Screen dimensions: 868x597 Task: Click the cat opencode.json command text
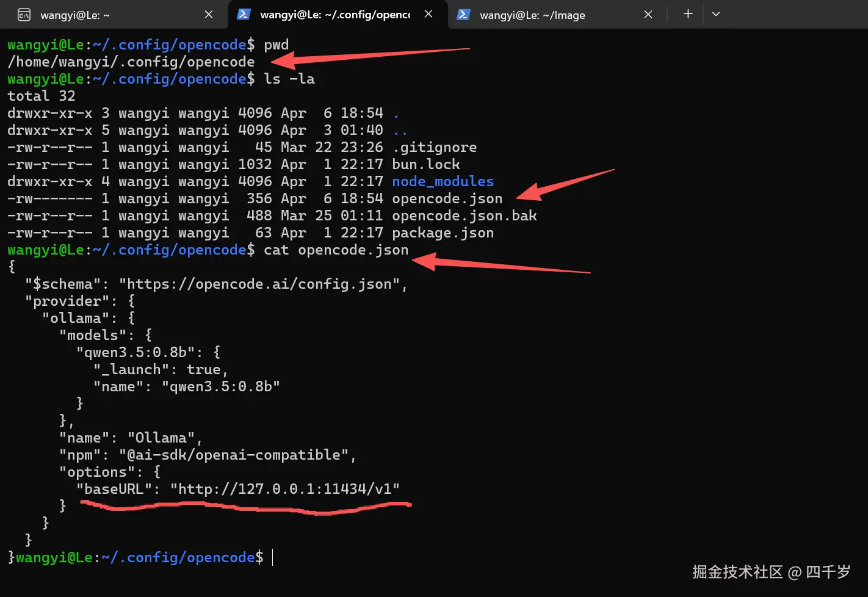pos(336,250)
